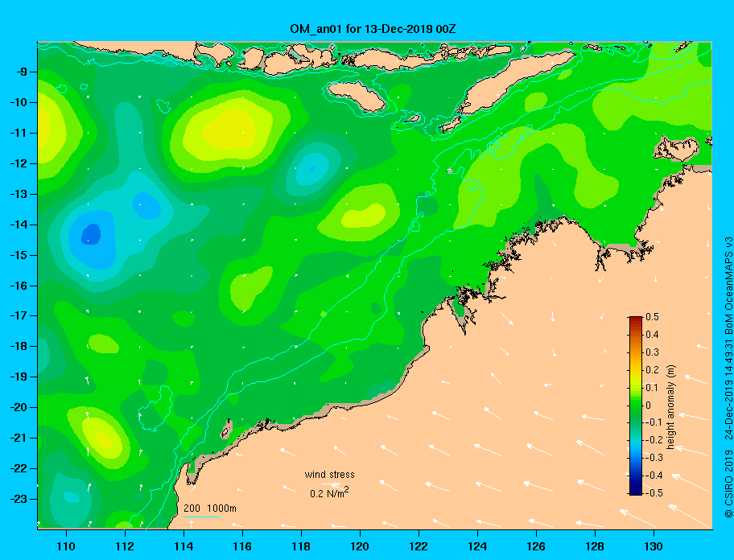
Task: Click the latitude label '-16' on the y-axis
Action: coord(19,286)
